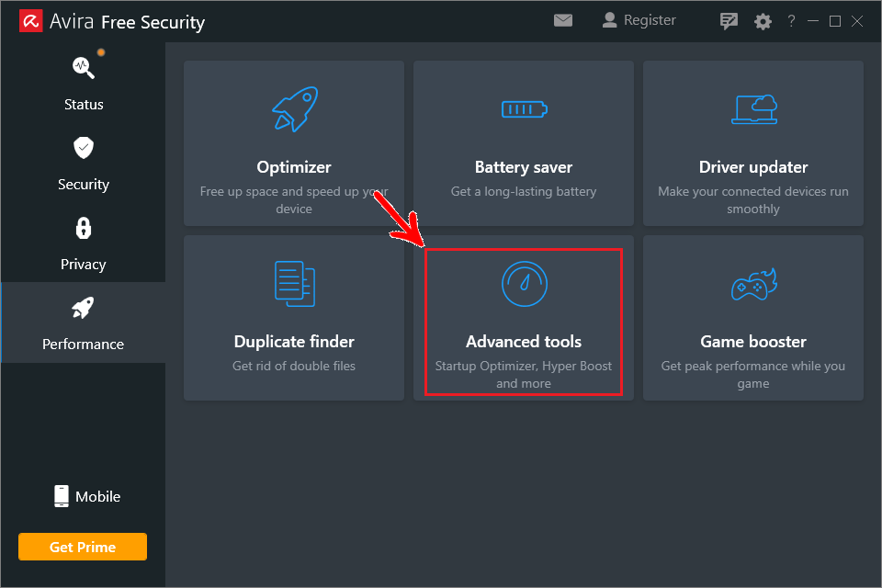The height and width of the screenshot is (588, 882).
Task: Click the Get Prime button
Action: point(83,547)
